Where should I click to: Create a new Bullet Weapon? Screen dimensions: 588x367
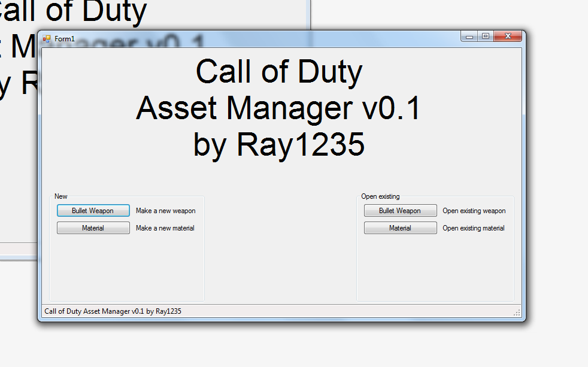click(93, 211)
